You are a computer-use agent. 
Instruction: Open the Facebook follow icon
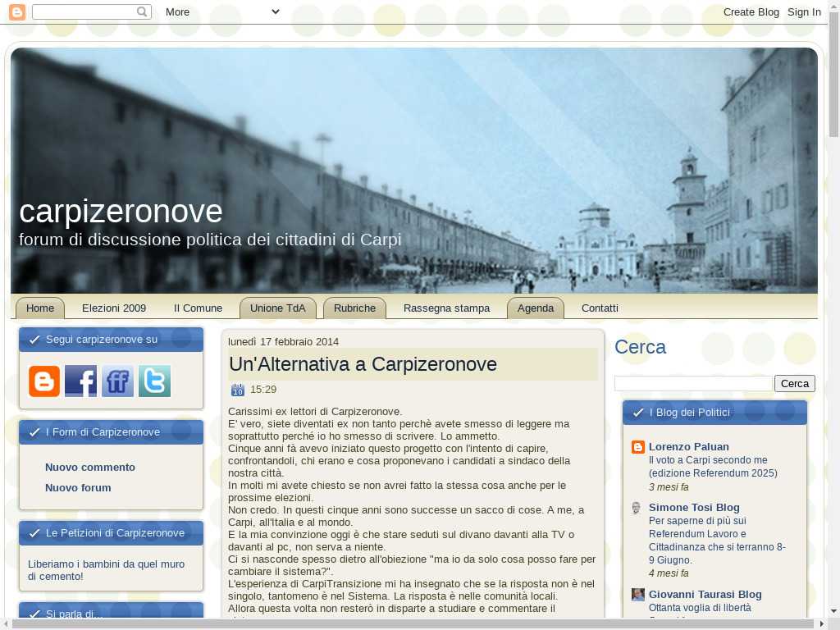[x=81, y=381]
